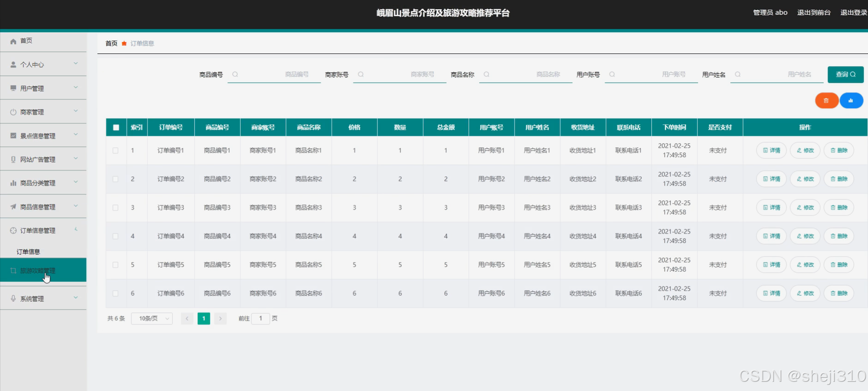The image size is (868, 391).
Task: Open the 用户管理 sidebar menu label
Action: (32, 88)
